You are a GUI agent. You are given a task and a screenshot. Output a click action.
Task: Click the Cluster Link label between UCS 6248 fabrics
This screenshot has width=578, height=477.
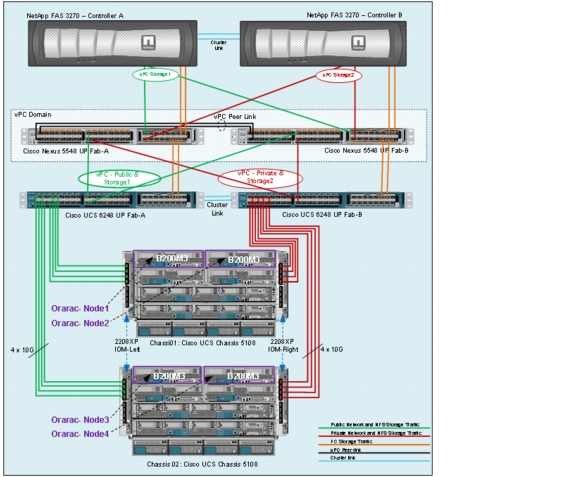click(217, 209)
